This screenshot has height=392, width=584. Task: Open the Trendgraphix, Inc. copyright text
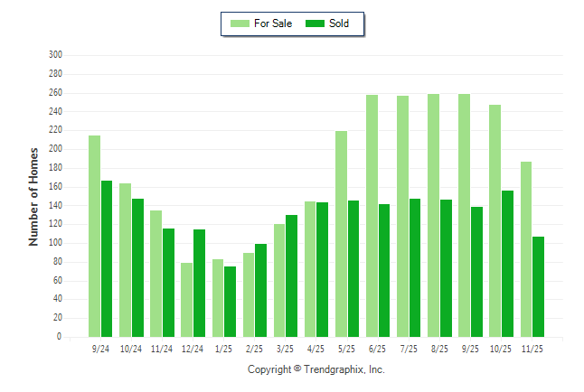[x=316, y=369]
